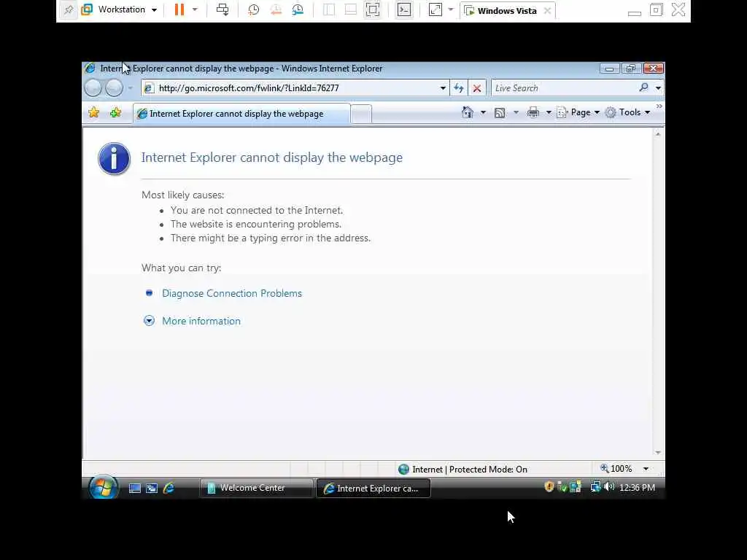Click Show Desktop quick launch icon
The height and width of the screenshot is (560, 747).
135,488
